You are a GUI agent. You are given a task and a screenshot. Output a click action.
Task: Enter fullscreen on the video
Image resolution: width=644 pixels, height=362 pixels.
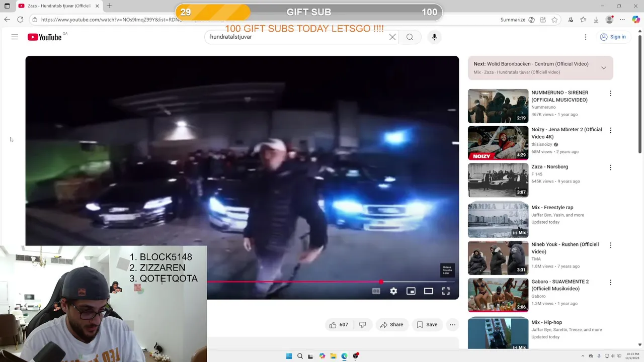point(446,291)
